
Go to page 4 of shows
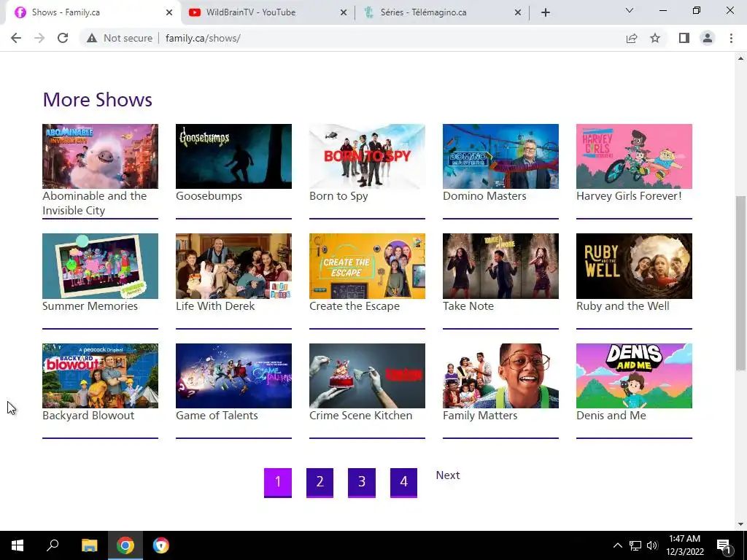click(403, 483)
